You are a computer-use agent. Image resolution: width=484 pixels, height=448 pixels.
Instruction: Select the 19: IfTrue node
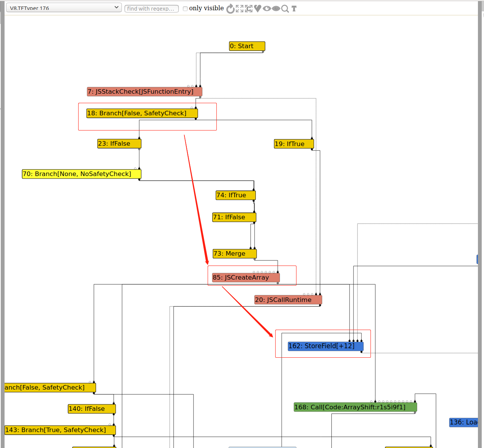[x=294, y=144]
